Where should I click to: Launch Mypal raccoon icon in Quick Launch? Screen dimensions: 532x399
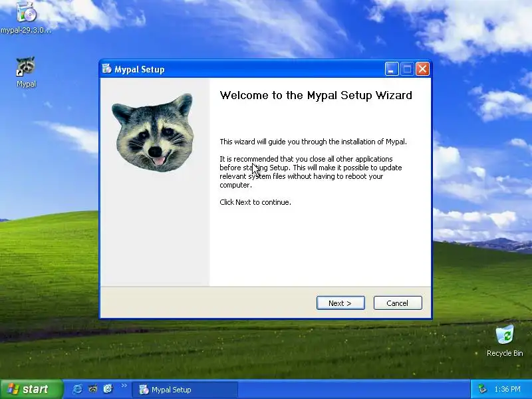pos(92,389)
